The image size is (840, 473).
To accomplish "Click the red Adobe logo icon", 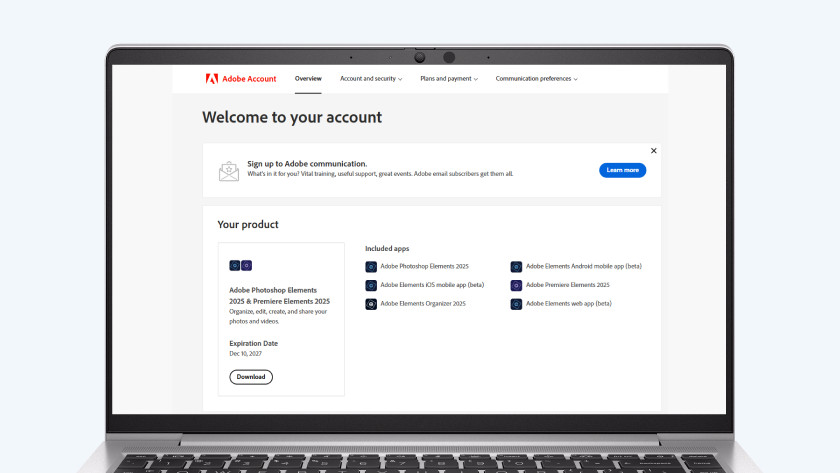I will pyautogui.click(x=212, y=78).
